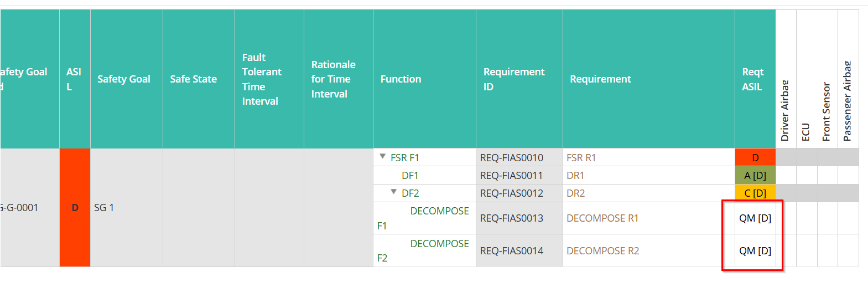The width and height of the screenshot is (868, 292).
Task: Click the DECOMPOSE R1 requirement
Action: coord(602,218)
